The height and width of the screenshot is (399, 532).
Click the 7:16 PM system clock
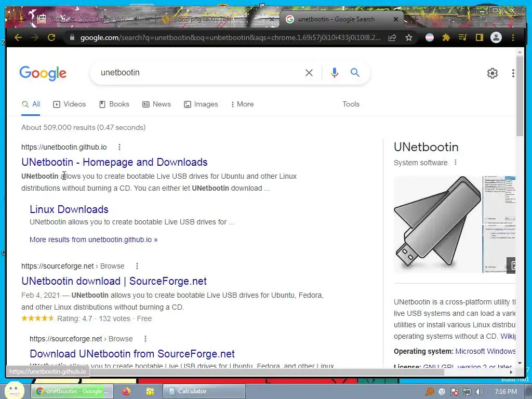click(506, 392)
